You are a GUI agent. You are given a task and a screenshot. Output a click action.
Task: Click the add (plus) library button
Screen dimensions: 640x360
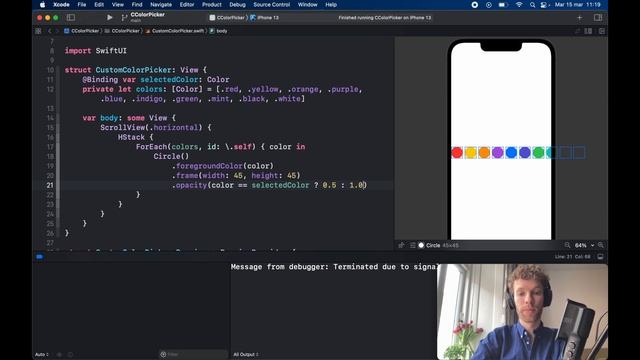(x=580, y=18)
